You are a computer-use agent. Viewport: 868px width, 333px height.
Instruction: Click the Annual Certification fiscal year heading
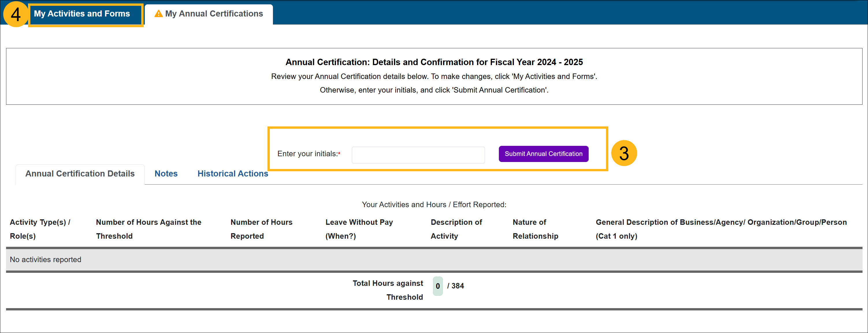point(434,62)
